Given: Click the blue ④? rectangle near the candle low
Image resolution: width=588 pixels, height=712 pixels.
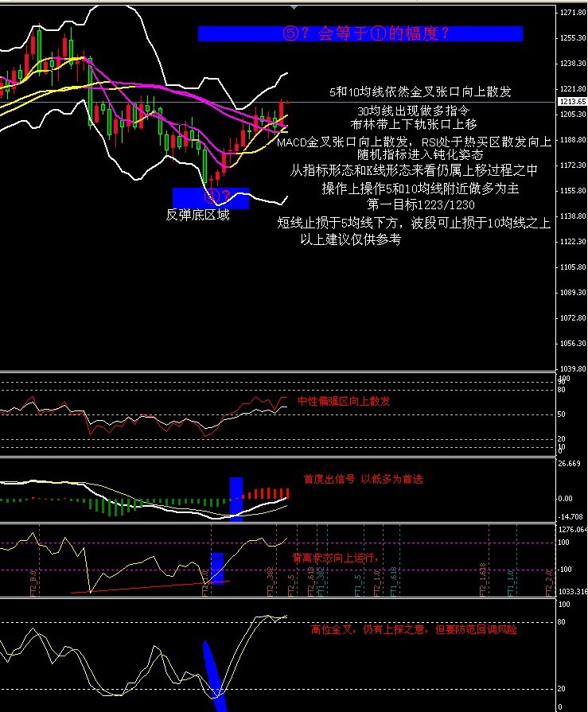Looking at the screenshot, I should (x=211, y=196).
